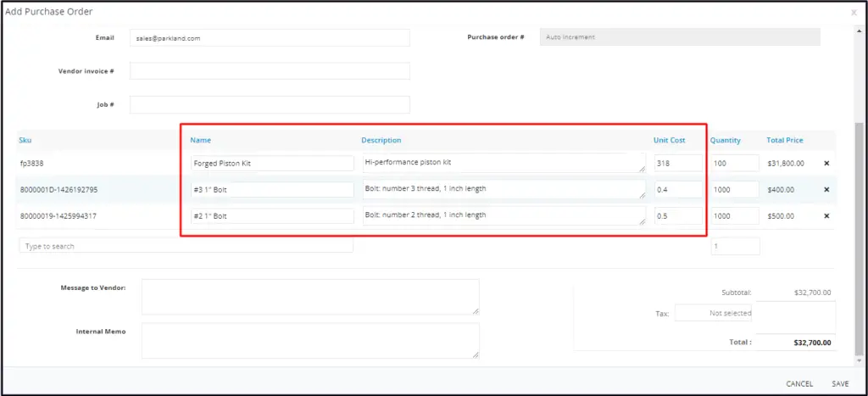This screenshot has height=396, width=868.
Task: Click into the Vendor invoice # field
Action: 270,71
